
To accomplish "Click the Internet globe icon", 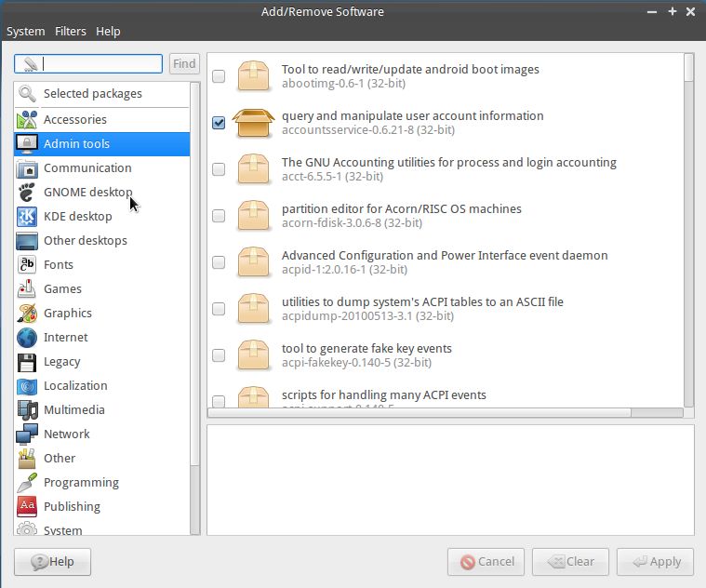I will [27, 338].
